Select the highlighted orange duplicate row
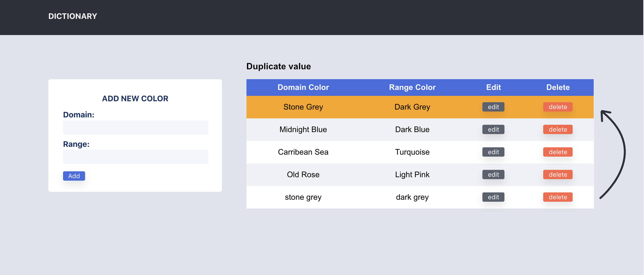This screenshot has width=644, height=275. 350,107
